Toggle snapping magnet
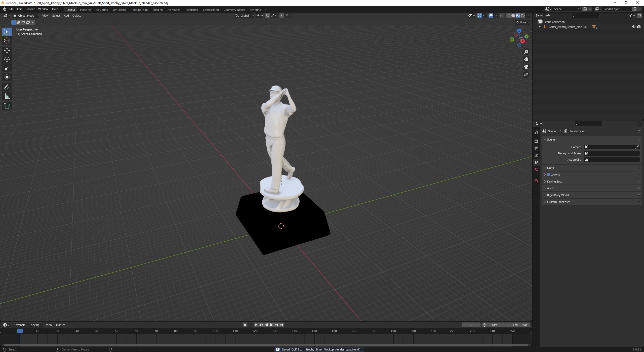This screenshot has width=644, height=352. 267,16
